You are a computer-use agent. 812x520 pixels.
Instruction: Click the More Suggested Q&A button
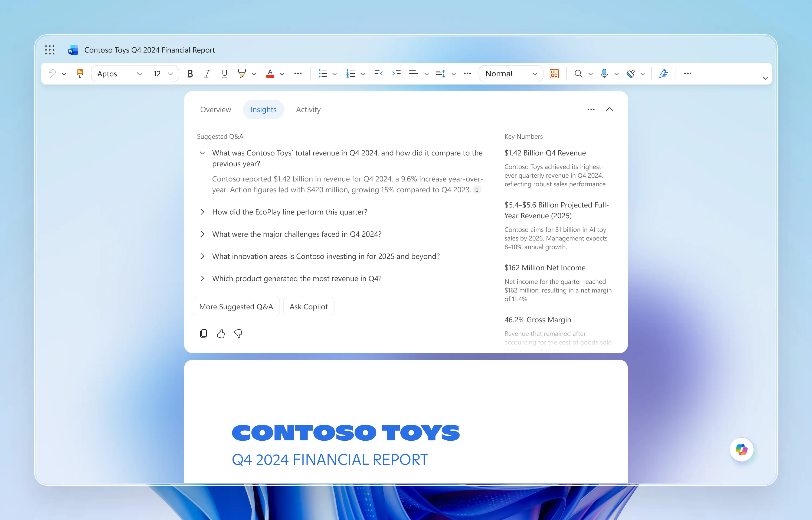(x=236, y=307)
